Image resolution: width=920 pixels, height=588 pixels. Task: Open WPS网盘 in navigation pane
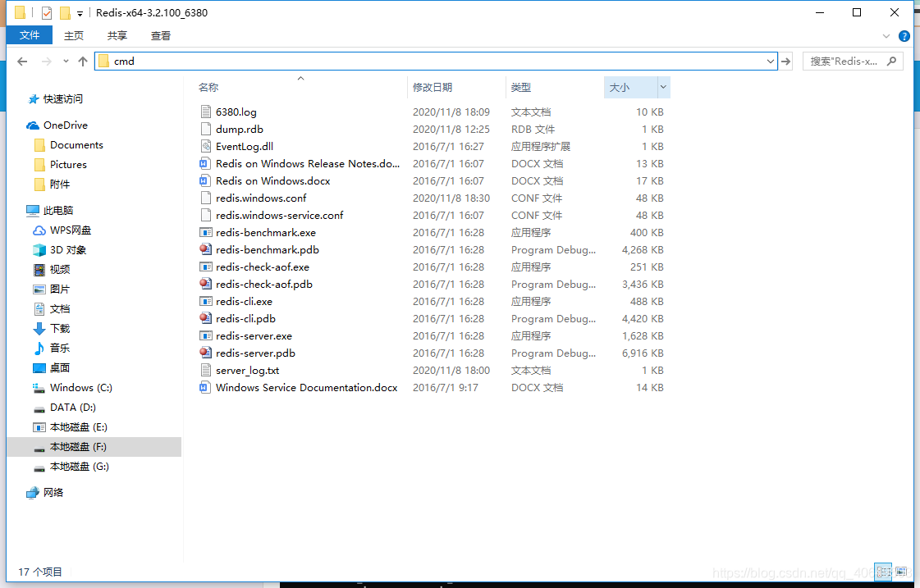[71, 230]
